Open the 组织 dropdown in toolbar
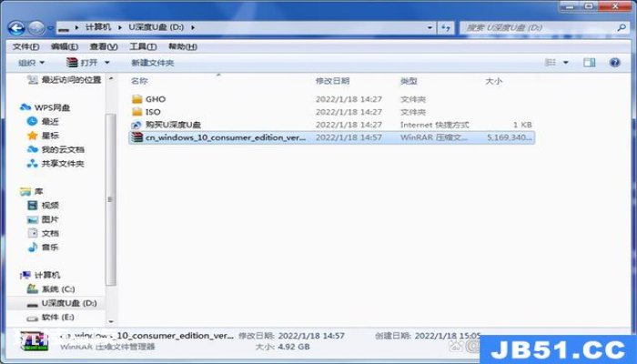This screenshot has width=637, height=364. coord(31,63)
